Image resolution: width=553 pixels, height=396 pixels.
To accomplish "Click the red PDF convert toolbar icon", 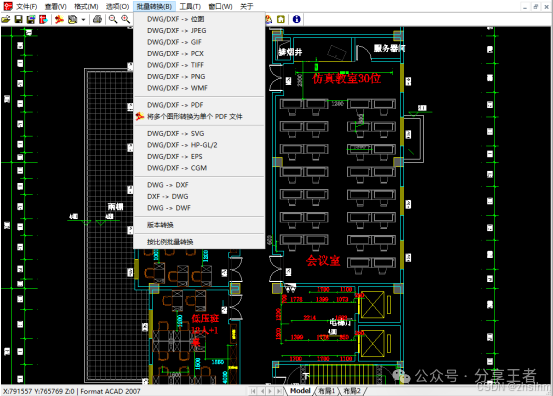I will pyautogui.click(x=59, y=19).
